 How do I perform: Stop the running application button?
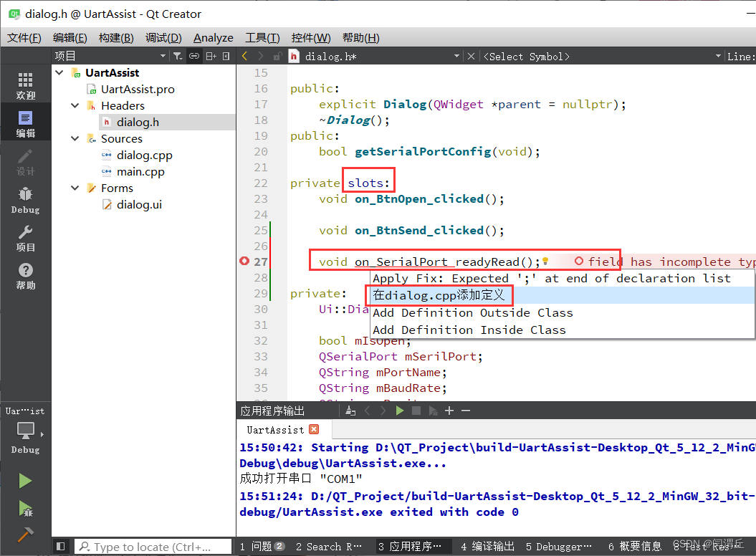tap(416, 411)
